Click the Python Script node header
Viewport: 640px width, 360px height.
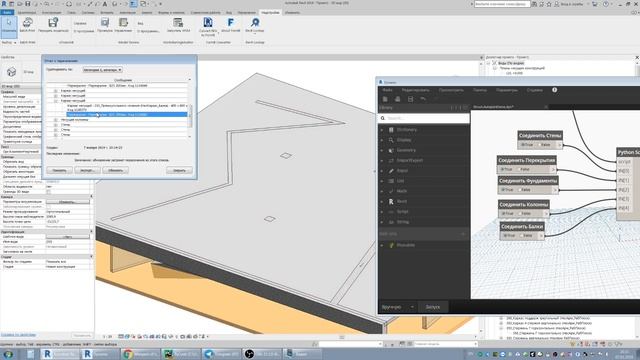click(628, 152)
